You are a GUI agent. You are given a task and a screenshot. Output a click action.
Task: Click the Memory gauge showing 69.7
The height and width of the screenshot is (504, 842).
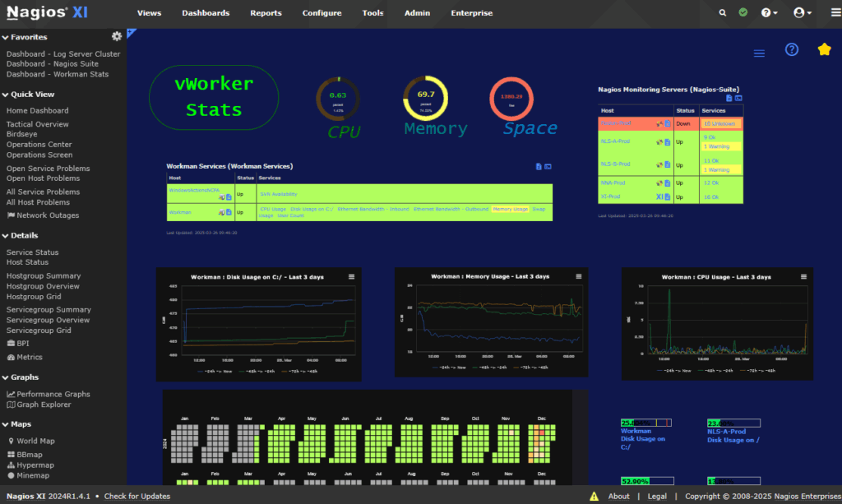click(425, 99)
